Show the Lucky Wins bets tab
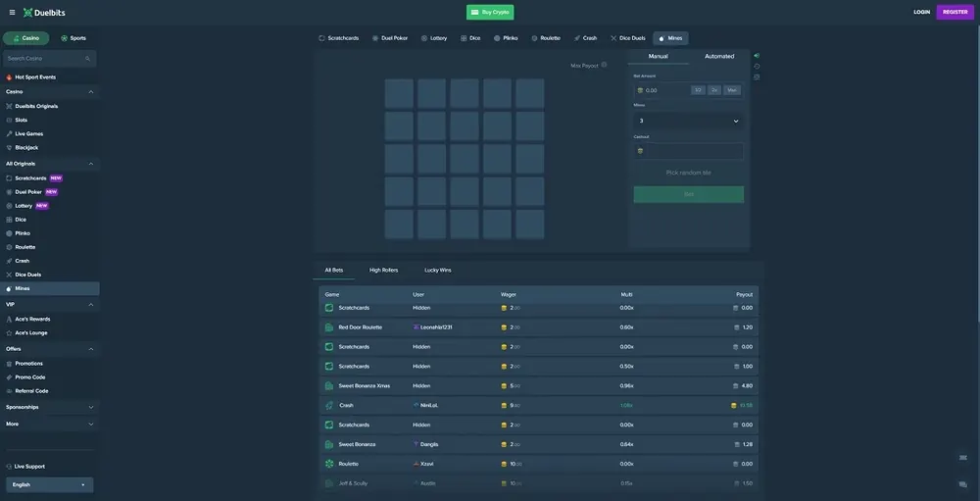This screenshot has width=980, height=501. coord(437,271)
